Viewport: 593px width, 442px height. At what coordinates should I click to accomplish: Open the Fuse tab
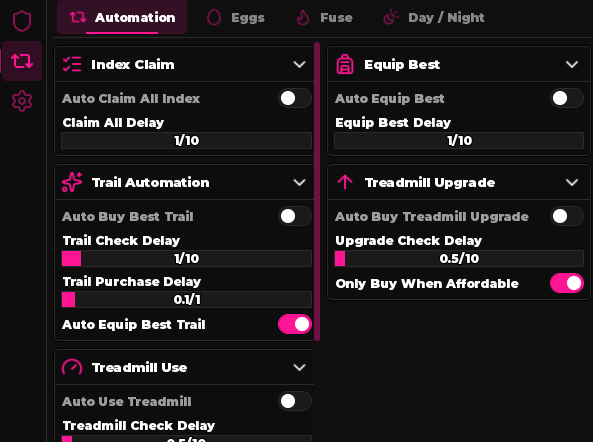[x=324, y=18]
